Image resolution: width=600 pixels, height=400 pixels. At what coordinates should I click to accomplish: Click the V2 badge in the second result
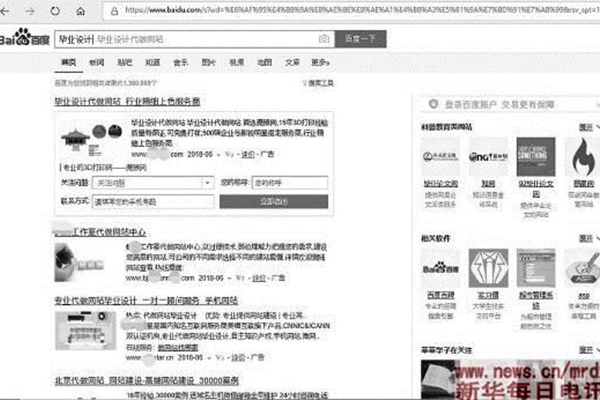[240, 278]
